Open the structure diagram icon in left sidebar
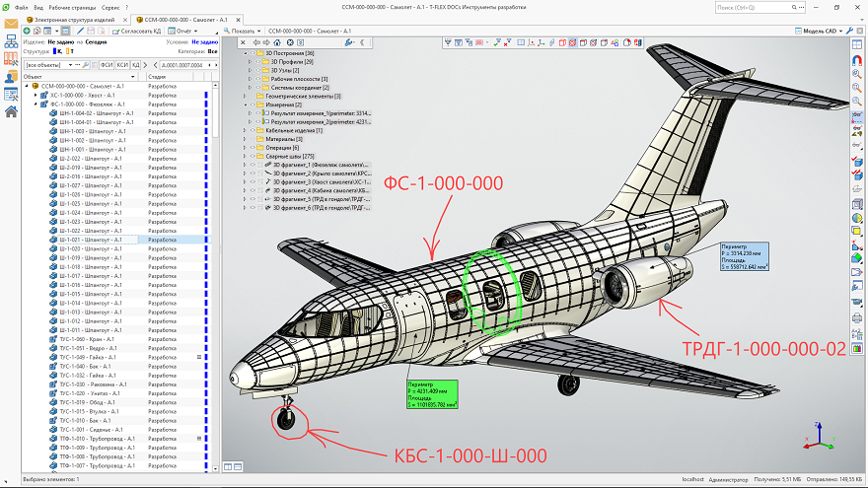The image size is (868, 488). point(11,41)
